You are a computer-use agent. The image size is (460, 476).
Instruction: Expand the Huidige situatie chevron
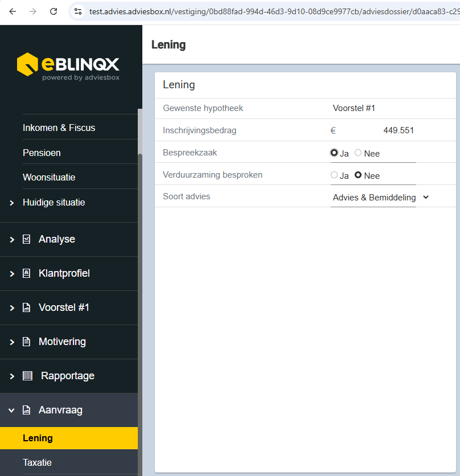pos(12,203)
